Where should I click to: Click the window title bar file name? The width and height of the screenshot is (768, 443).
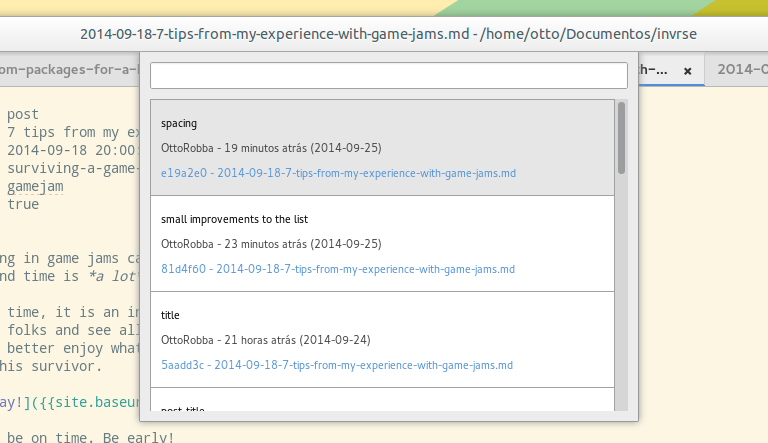point(388,34)
